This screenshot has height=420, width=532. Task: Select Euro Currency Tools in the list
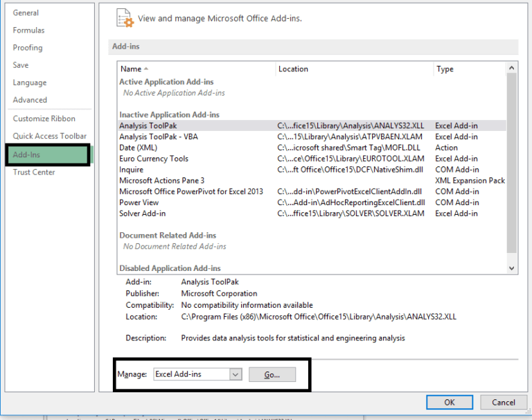[x=312, y=159]
